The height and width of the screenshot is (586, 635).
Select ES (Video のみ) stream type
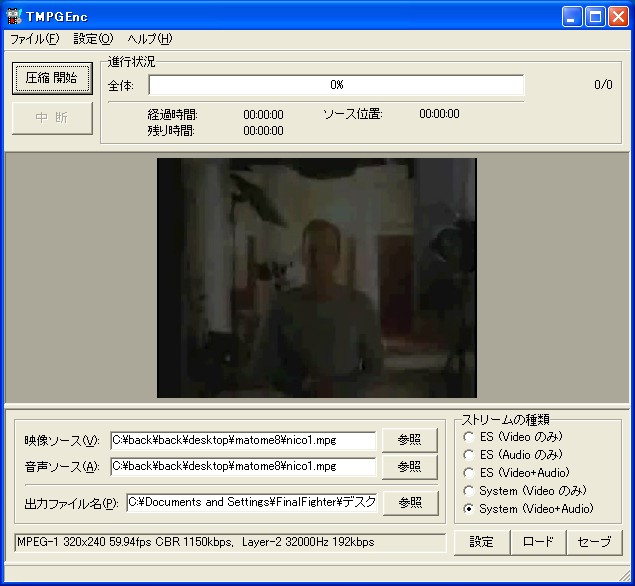click(x=513, y=437)
